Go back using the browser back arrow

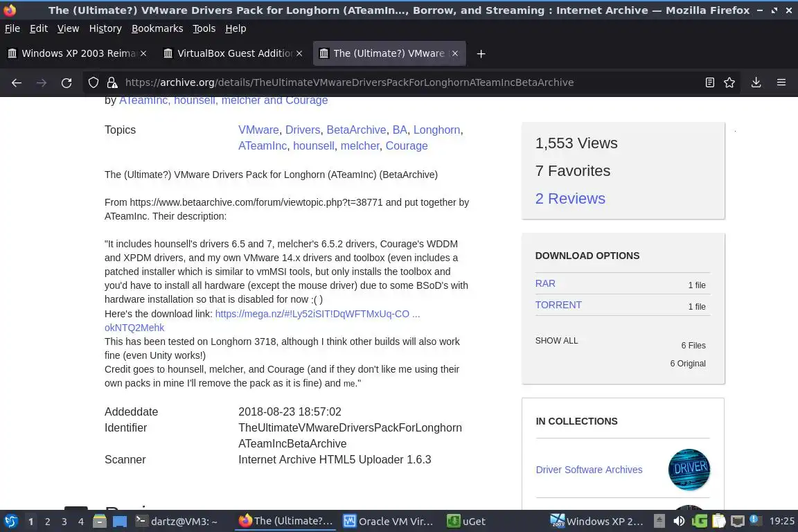click(17, 82)
